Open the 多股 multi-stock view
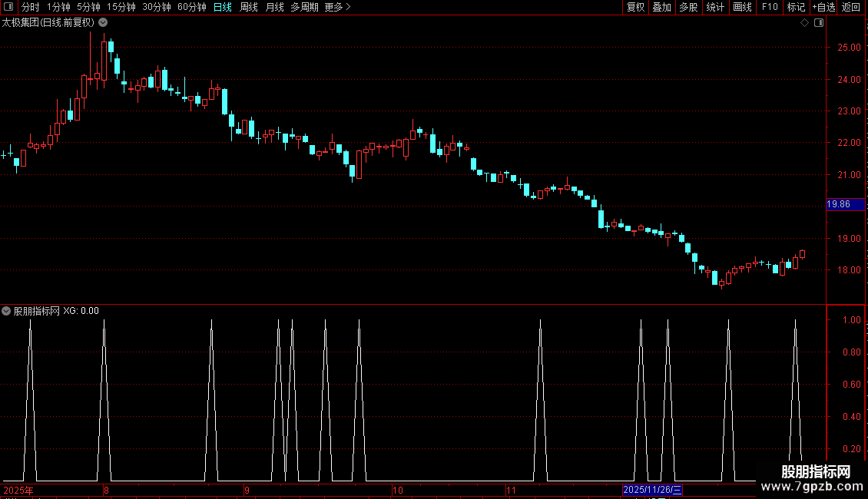Image resolution: width=868 pixels, height=499 pixels. point(688,7)
